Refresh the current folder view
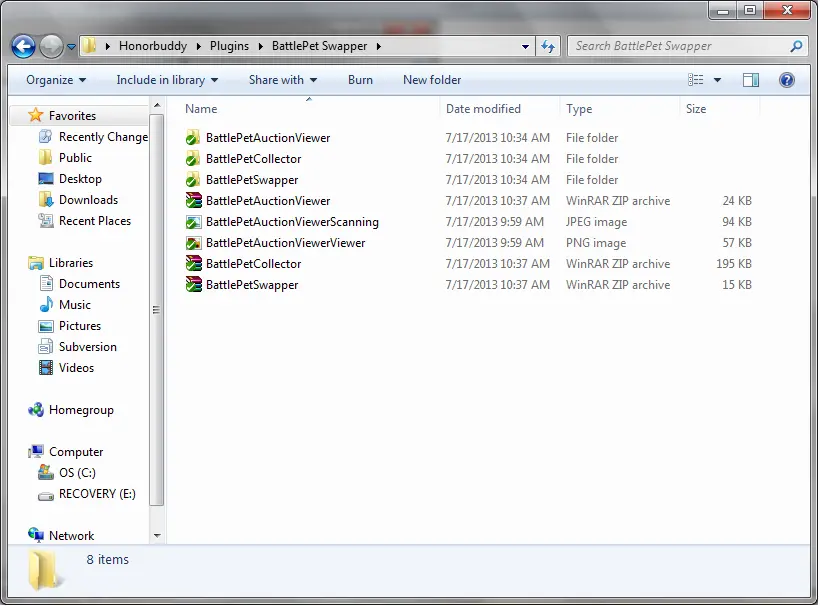Screen dimensions: 820x606 [548, 47]
